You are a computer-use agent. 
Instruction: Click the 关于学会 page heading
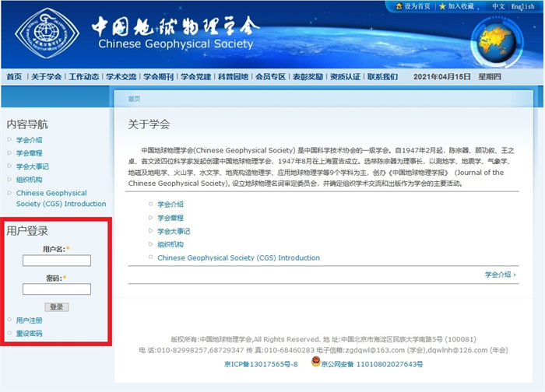149,124
